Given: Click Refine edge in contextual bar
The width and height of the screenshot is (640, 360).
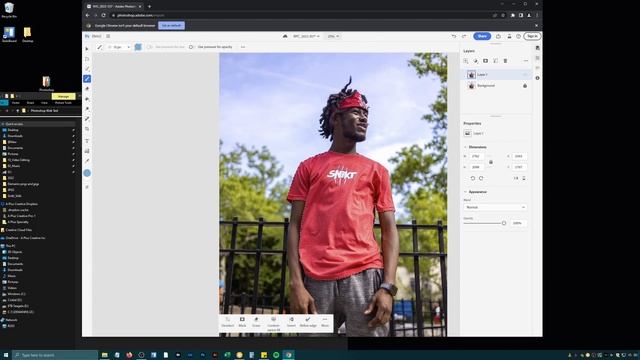Looking at the screenshot, I should point(308,322).
